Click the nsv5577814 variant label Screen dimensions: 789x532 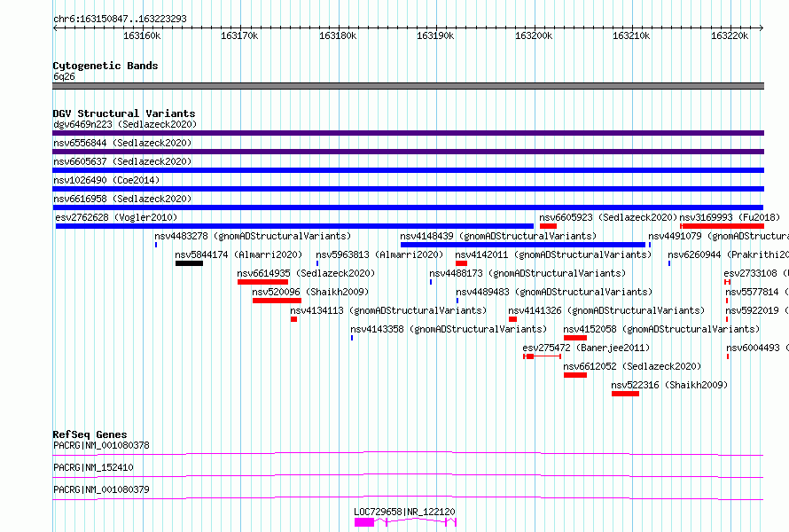[x=757, y=292]
